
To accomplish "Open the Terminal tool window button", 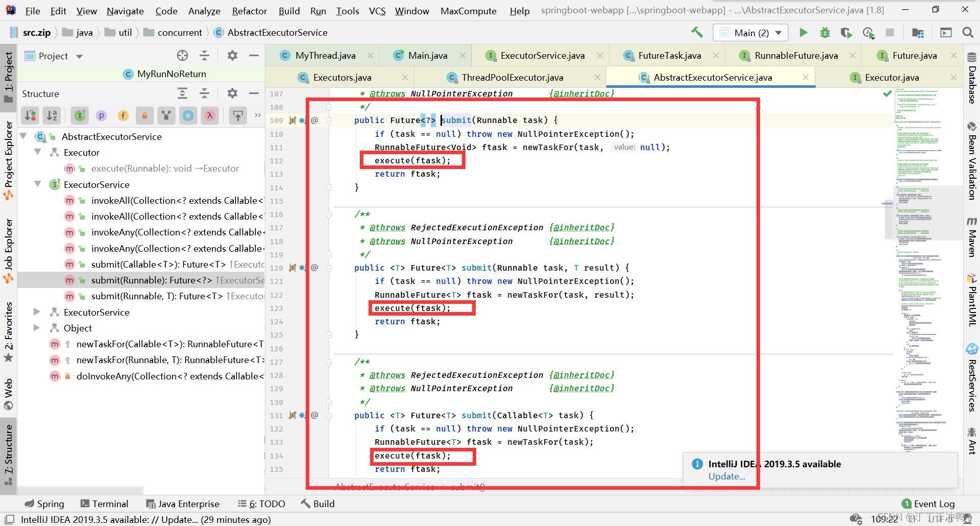I will 105,504.
